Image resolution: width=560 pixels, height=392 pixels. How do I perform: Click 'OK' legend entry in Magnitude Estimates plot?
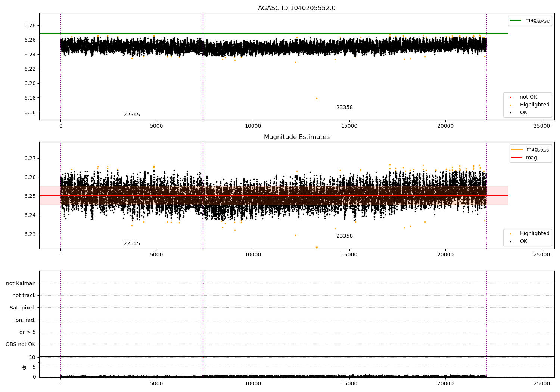(x=519, y=242)
